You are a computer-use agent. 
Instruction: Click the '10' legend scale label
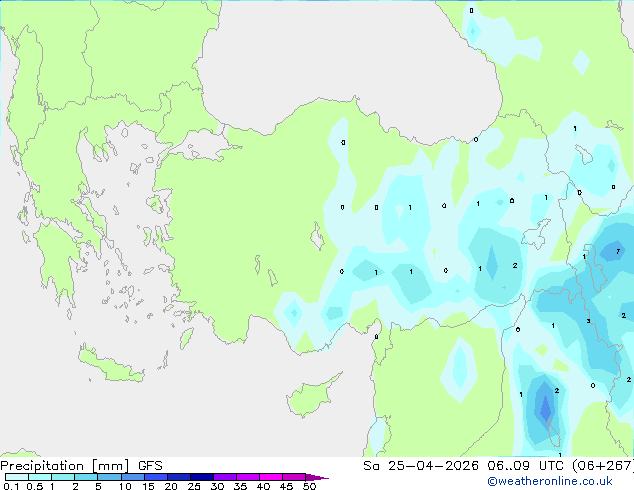tap(125, 486)
